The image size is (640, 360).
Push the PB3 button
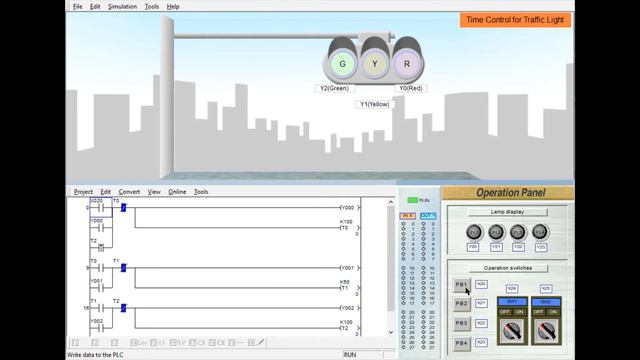coord(461,323)
